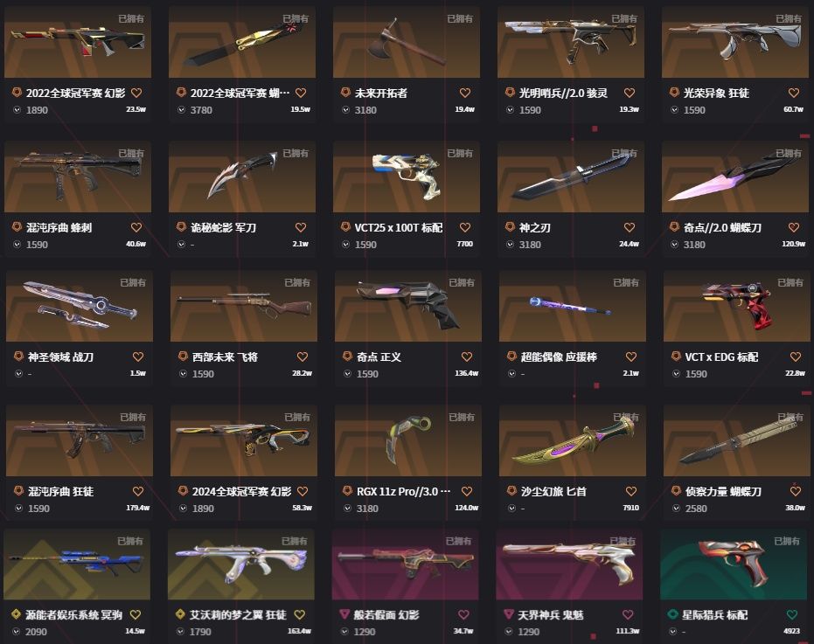The image size is (814, 644).
Task: Favorite the 2022全球冠军赛 幻影 skin with heart
Action: coord(136,93)
